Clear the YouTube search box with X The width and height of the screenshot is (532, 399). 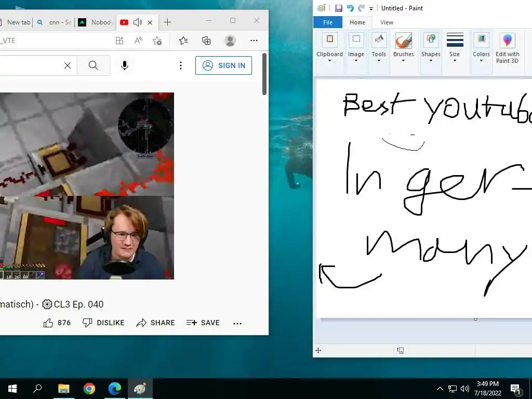(68, 65)
